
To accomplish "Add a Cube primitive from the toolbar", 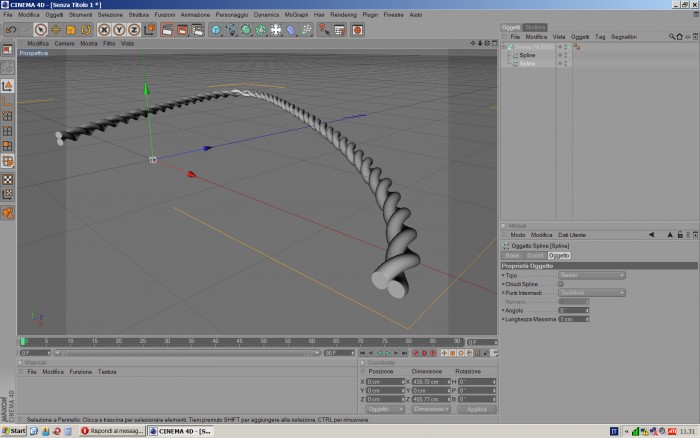I will (x=216, y=30).
